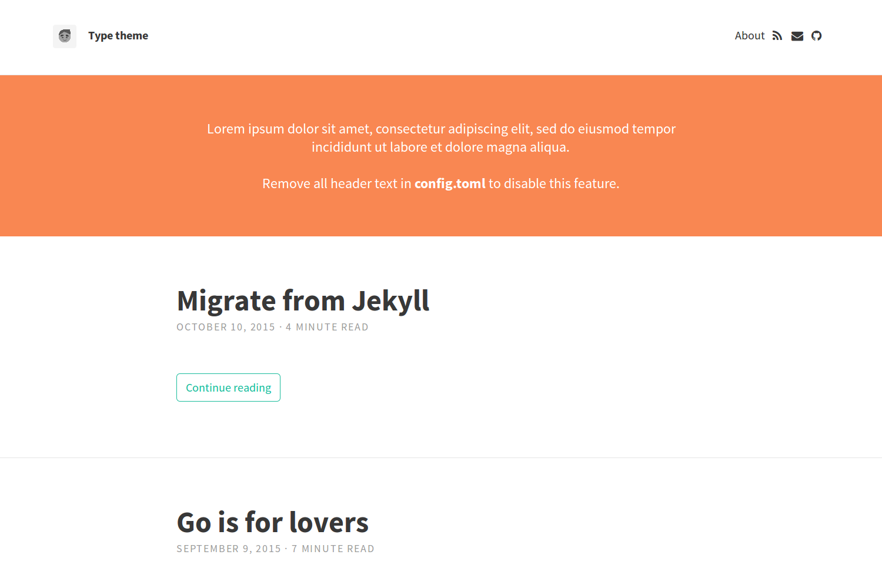Click the avatar logo image
The width and height of the screenshot is (882, 588).
[x=65, y=36]
